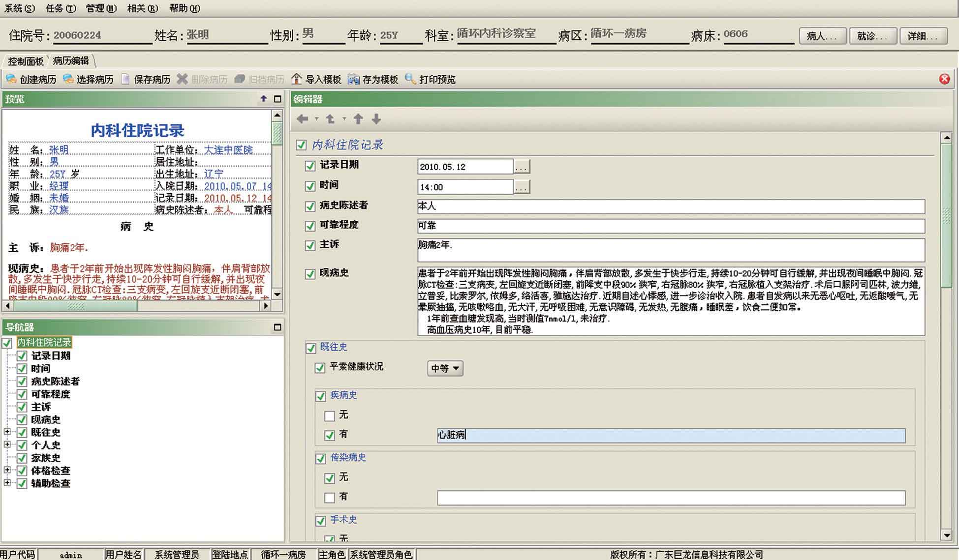Click the 详细... button
This screenshot has width=959, height=560.
click(x=923, y=36)
